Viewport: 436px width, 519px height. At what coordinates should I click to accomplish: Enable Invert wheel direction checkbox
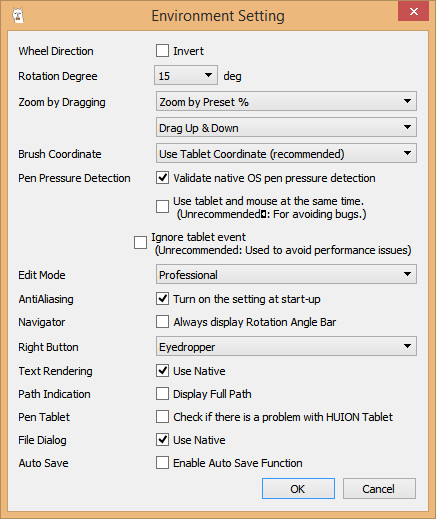pyautogui.click(x=162, y=51)
